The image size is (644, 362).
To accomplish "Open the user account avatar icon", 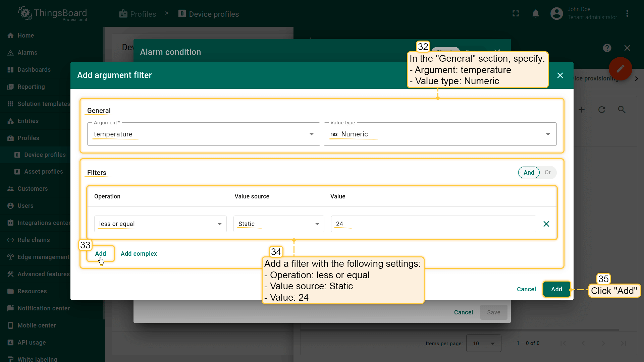I will (x=556, y=14).
